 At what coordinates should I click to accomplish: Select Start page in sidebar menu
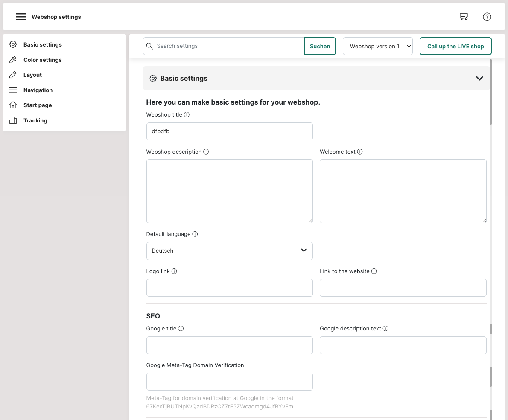[x=37, y=105]
